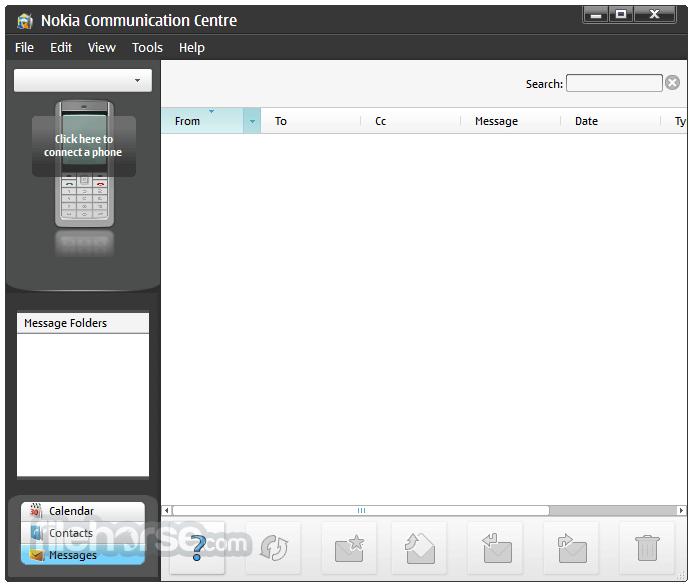This screenshot has height=587, width=692.
Task: Click here to connect a phone
Action: click(x=83, y=146)
